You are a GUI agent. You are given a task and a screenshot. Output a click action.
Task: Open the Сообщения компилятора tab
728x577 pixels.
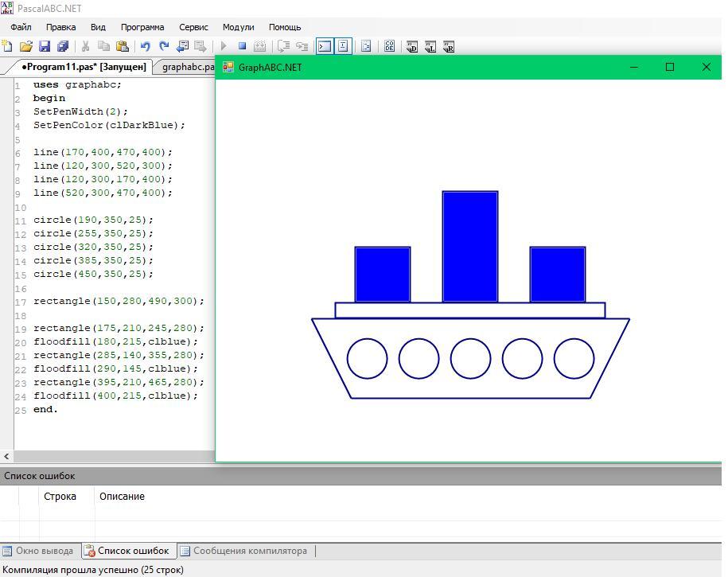pyautogui.click(x=243, y=551)
